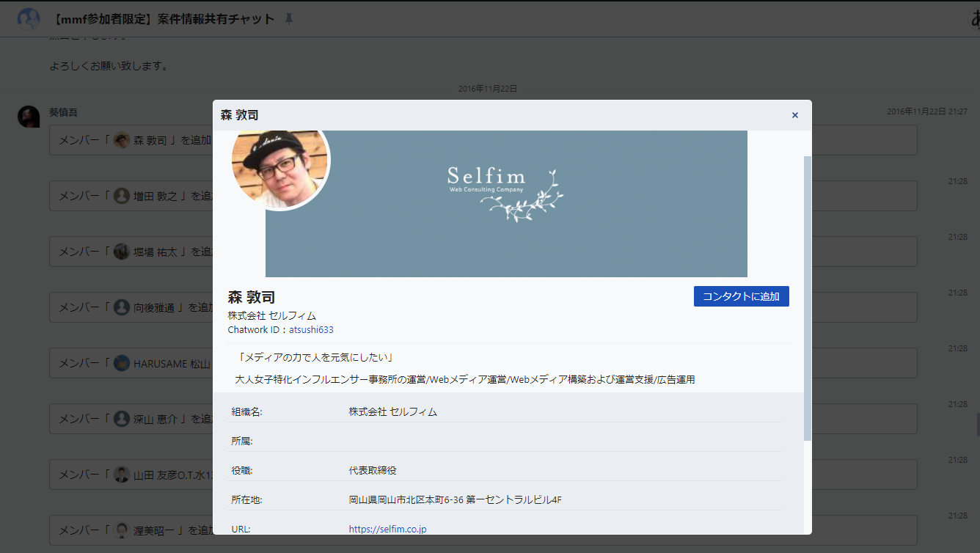The width and height of the screenshot is (980, 553).
Task: Click 深山 恵介 avatar icon
Action: click(122, 419)
